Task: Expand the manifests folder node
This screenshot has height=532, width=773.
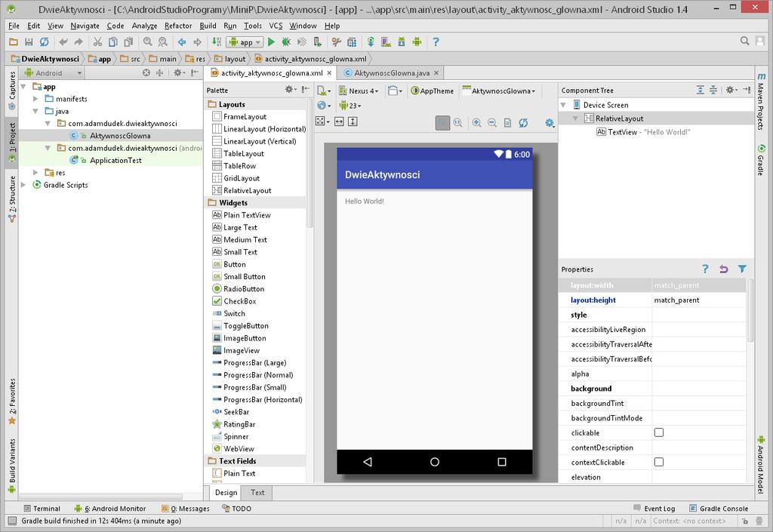Action: point(35,99)
